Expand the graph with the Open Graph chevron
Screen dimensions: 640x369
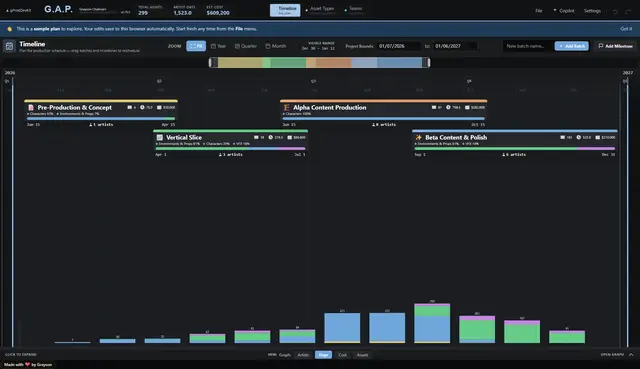[631, 355]
